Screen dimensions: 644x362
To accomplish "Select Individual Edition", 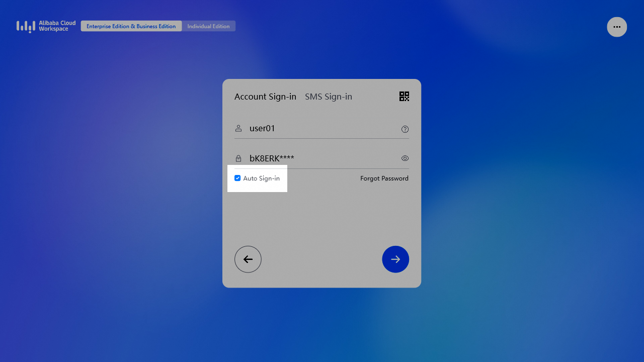I will click(x=208, y=26).
